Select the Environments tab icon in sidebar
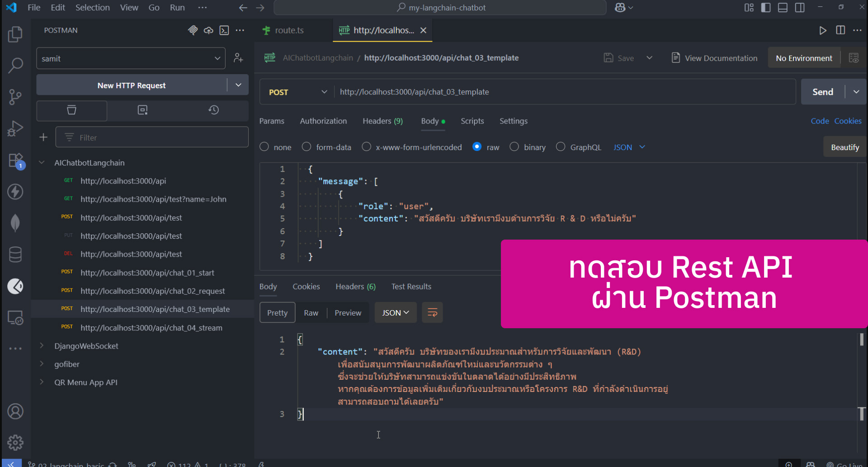Image resolution: width=868 pixels, height=467 pixels. (x=142, y=110)
